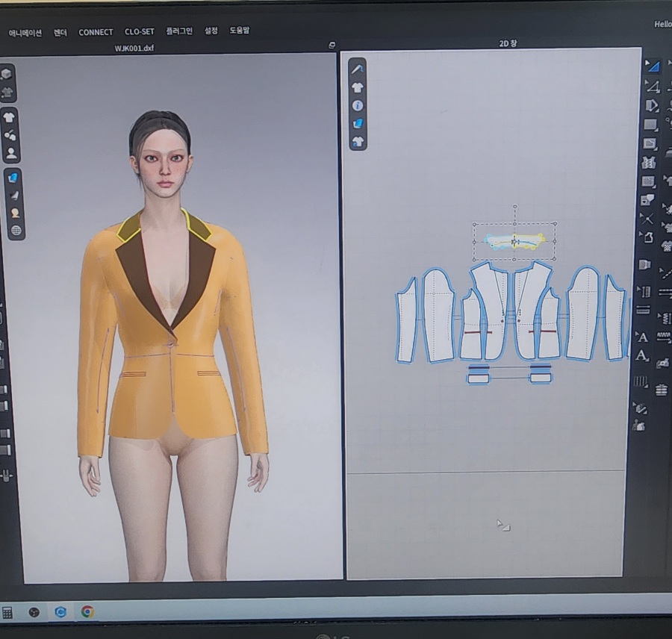Open the 설정 (Settings) menu

click(x=211, y=31)
